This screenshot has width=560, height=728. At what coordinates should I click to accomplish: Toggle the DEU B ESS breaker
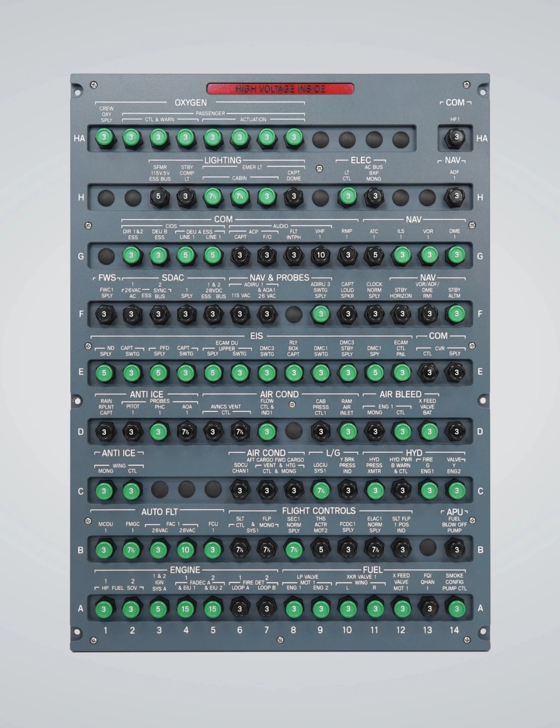coord(159,255)
